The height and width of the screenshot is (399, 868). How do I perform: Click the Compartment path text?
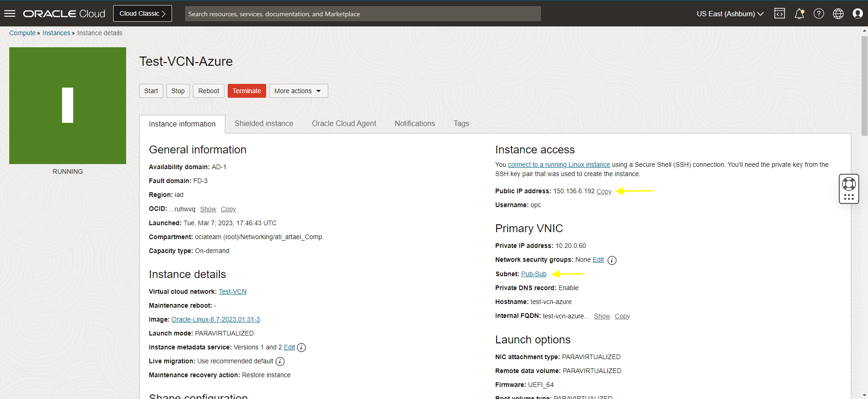click(258, 237)
